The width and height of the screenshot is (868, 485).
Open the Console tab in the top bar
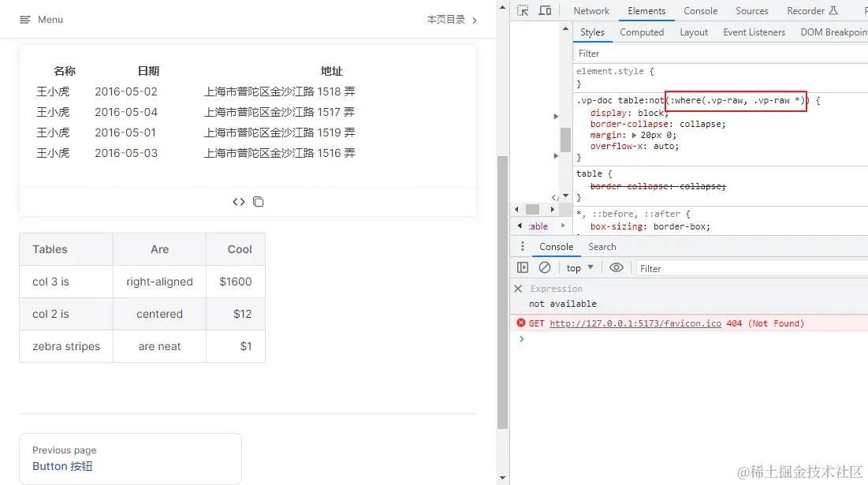(700, 10)
